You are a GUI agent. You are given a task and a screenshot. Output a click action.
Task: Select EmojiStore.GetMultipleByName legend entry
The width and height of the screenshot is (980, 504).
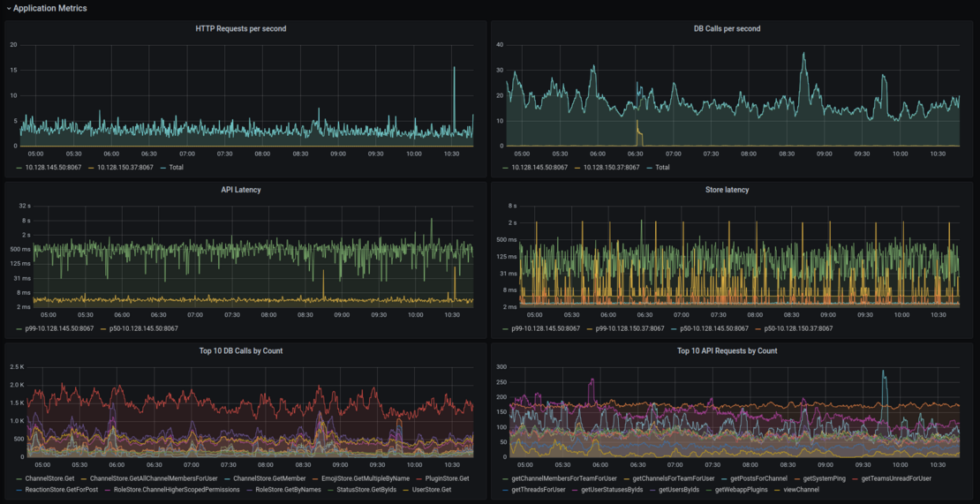pos(365,478)
